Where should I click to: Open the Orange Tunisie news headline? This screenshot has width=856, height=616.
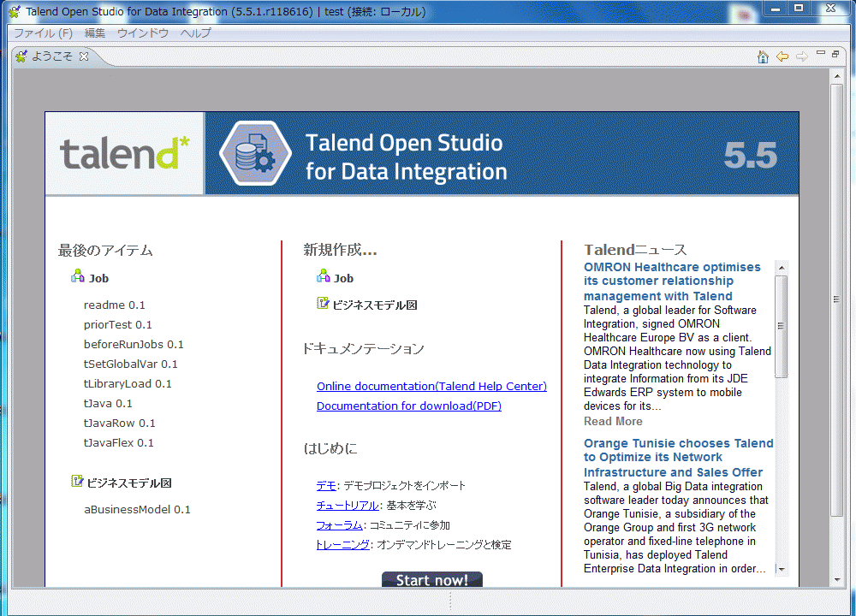click(679, 458)
